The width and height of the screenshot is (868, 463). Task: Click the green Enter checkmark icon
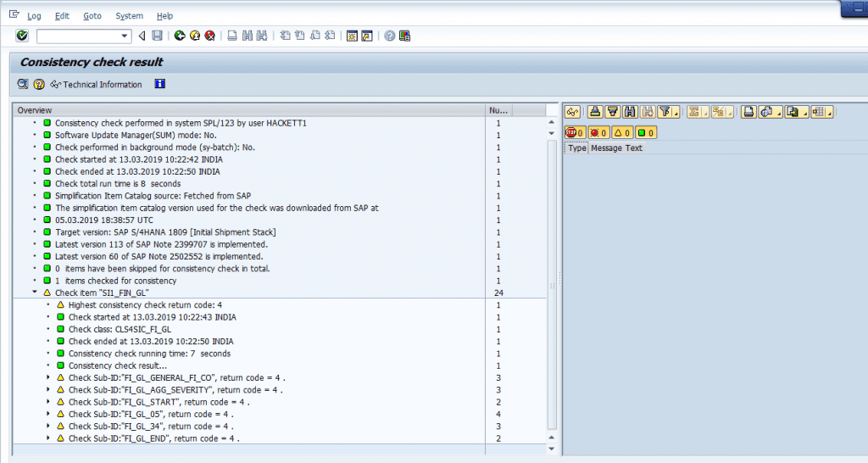22,36
